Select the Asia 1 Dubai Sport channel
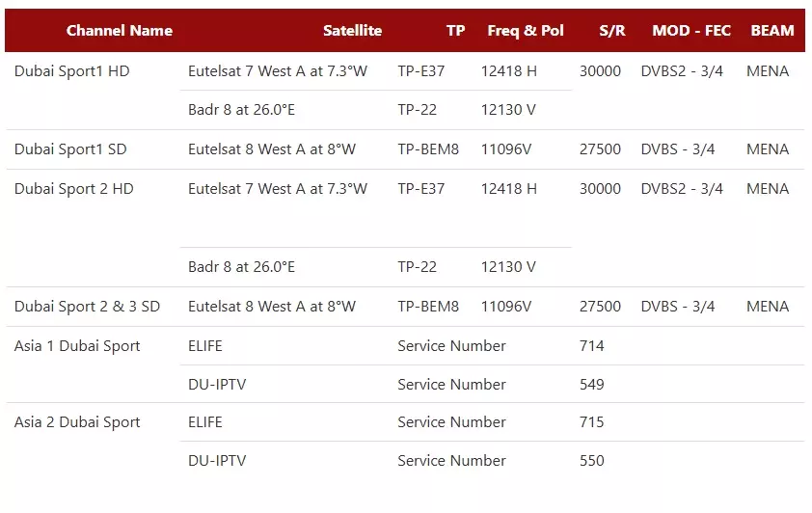 (77, 346)
